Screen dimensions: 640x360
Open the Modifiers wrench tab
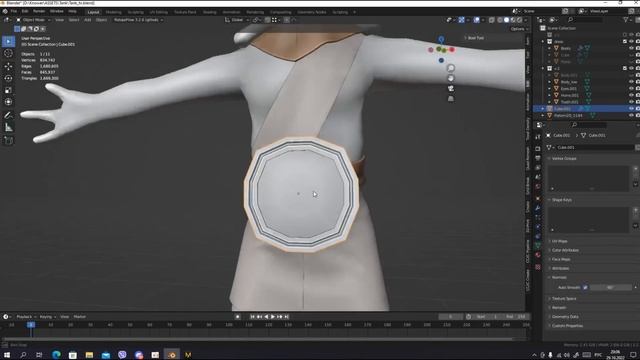(x=538, y=208)
